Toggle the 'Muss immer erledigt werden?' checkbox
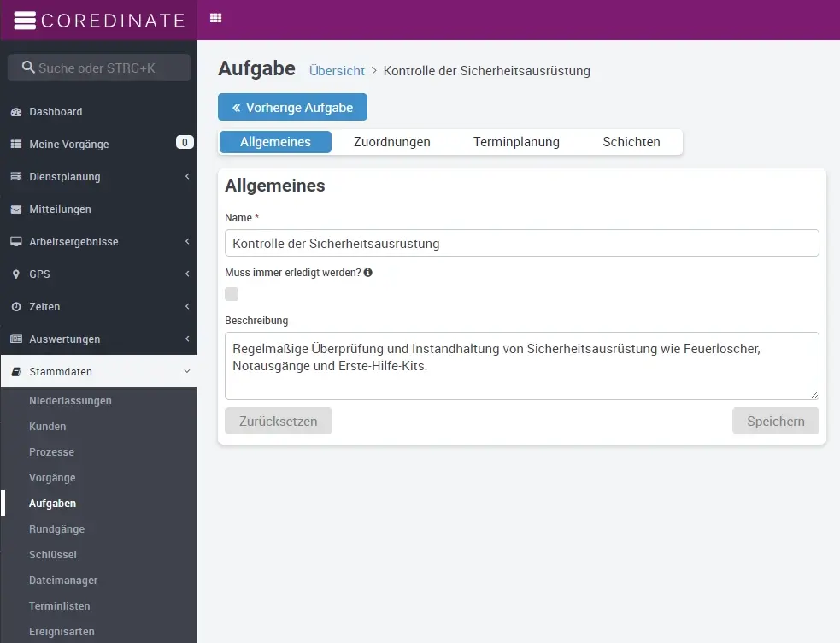Viewport: 840px width, 643px height. 232,294
